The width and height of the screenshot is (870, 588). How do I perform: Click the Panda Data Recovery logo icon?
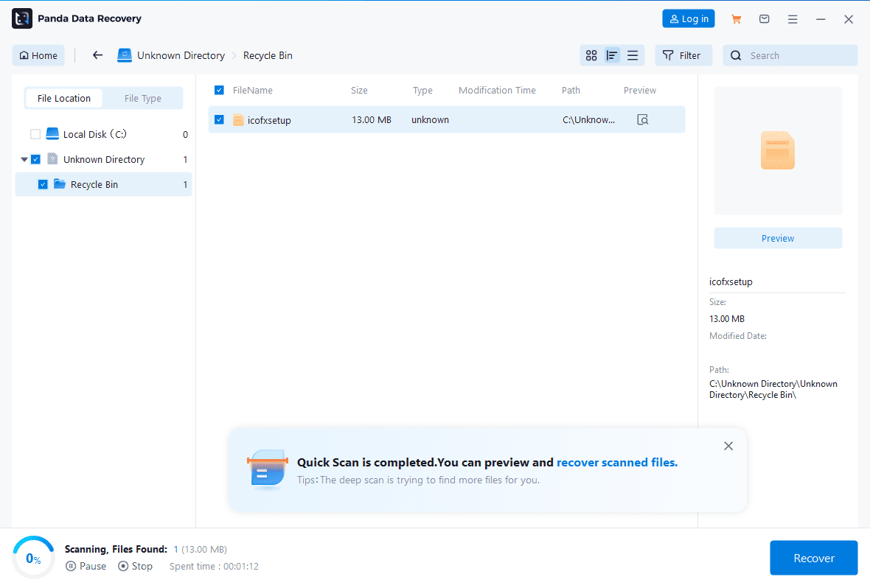[22, 18]
